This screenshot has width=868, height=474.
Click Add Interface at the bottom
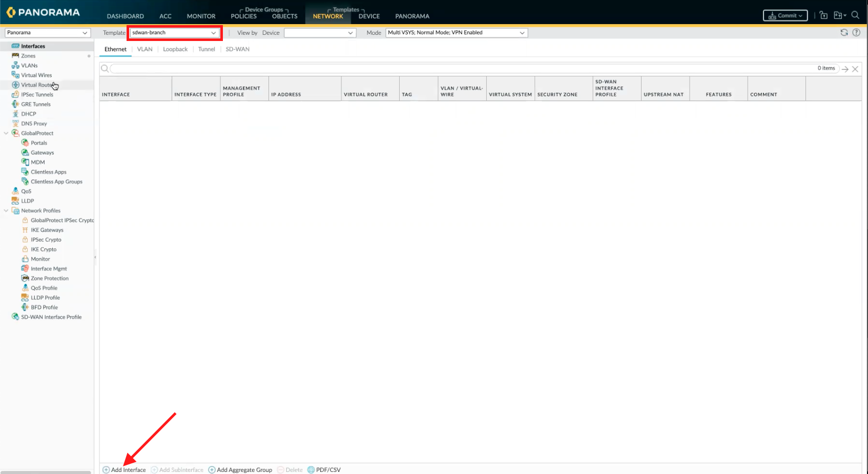click(x=125, y=470)
